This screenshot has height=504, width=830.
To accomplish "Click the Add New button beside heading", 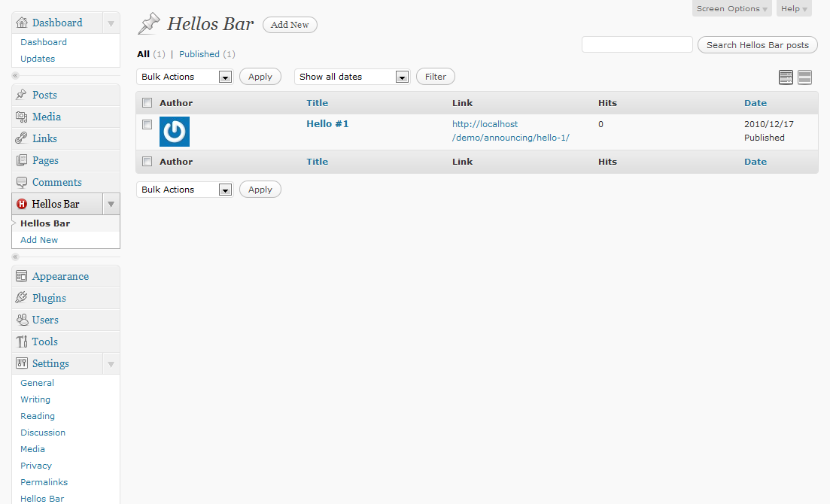I will click(290, 25).
